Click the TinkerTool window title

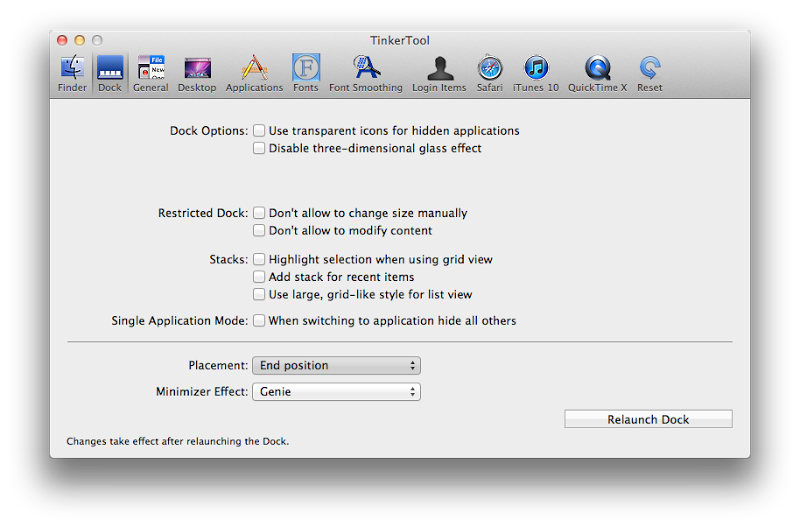pyautogui.click(x=400, y=40)
